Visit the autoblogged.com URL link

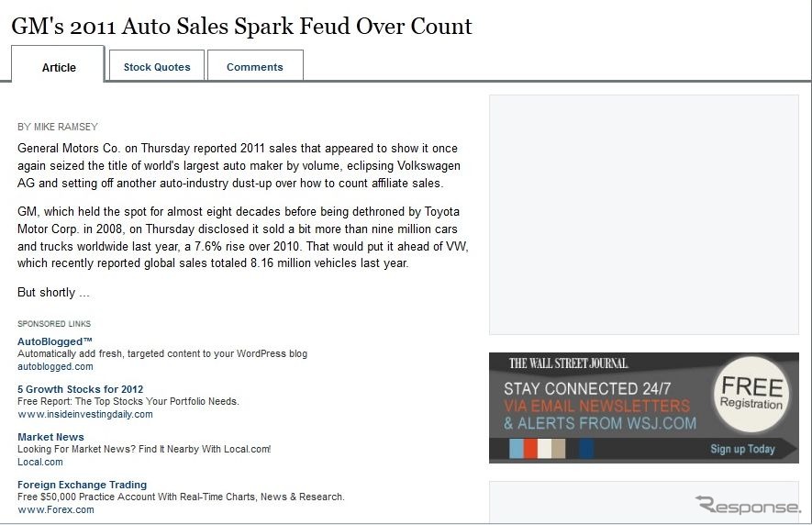pyautogui.click(x=55, y=366)
